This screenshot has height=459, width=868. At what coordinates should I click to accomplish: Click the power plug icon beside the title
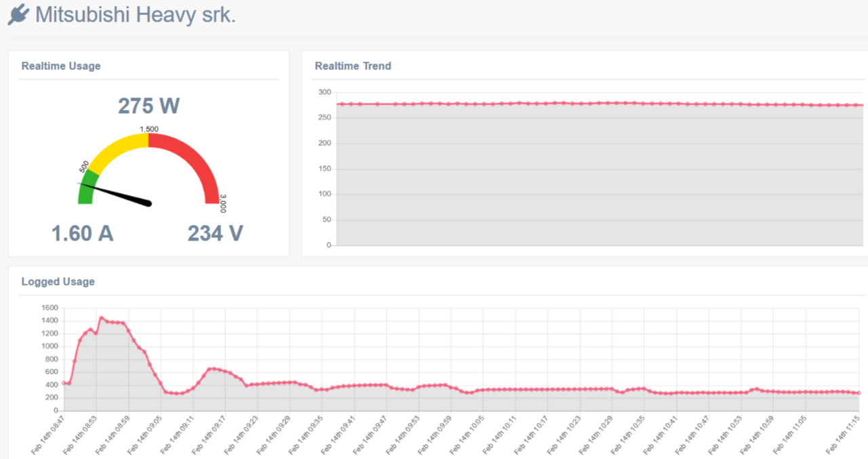point(19,14)
